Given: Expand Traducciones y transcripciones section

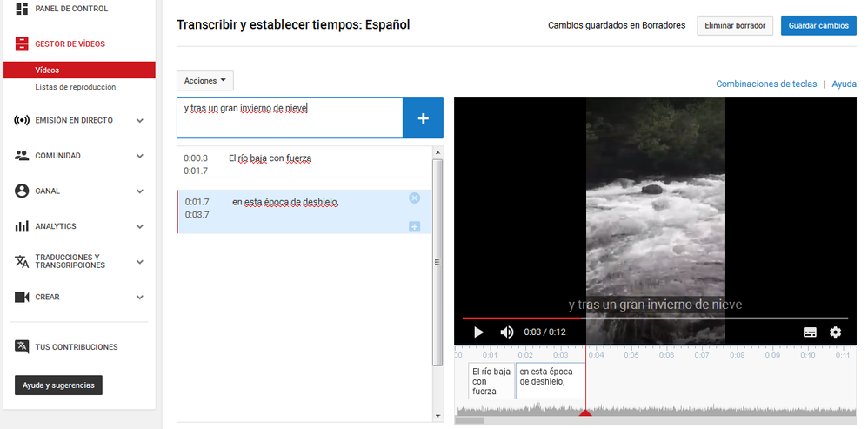Looking at the screenshot, I should click(x=139, y=262).
